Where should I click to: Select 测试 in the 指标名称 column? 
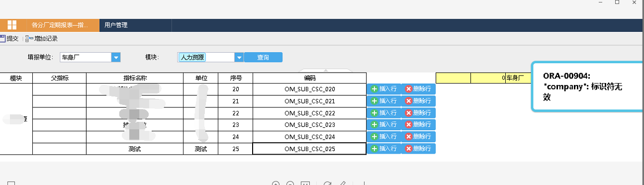tap(134, 149)
